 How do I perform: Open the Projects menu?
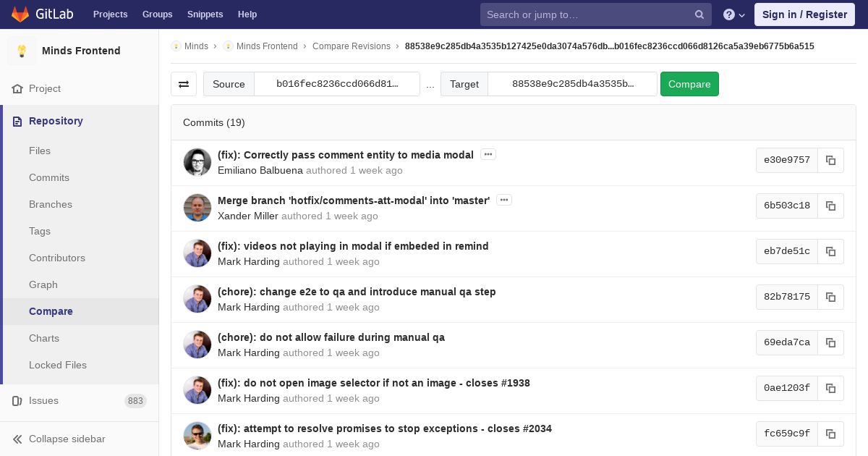(x=111, y=14)
